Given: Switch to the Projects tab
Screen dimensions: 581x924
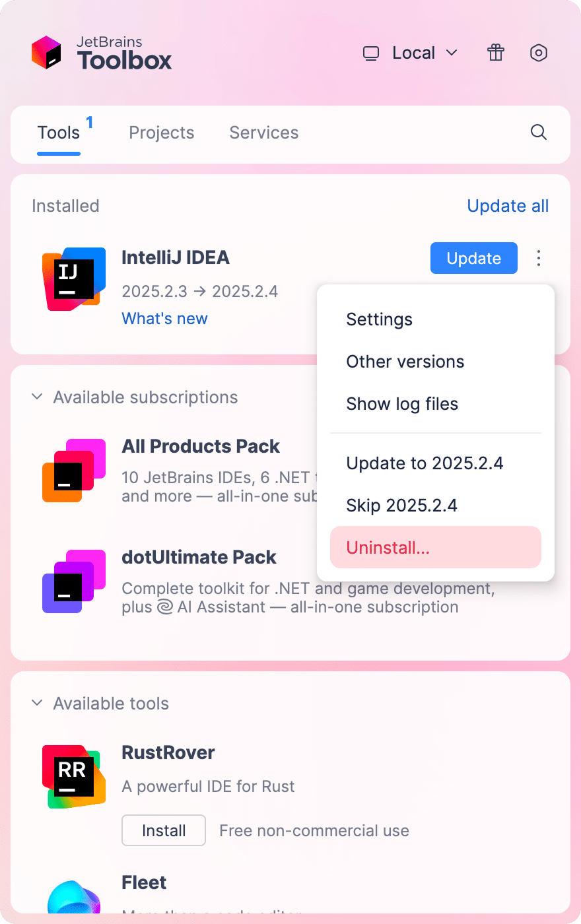Looking at the screenshot, I should tap(161, 133).
